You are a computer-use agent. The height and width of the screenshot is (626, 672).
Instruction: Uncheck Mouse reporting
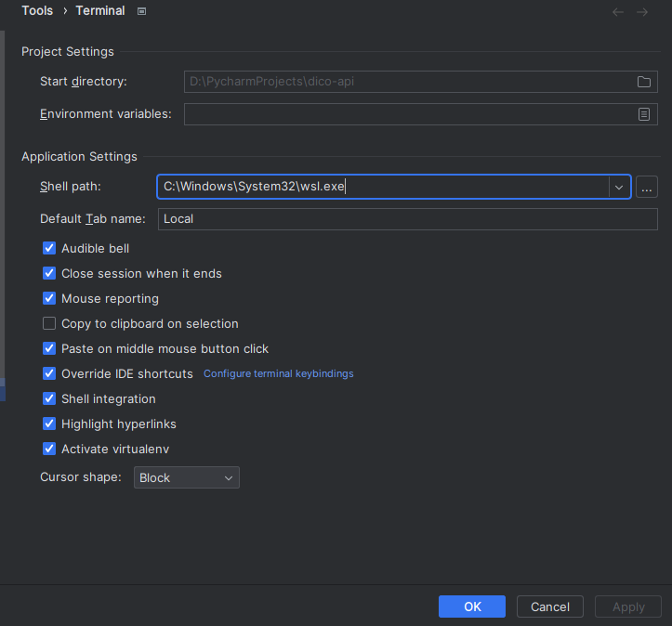[49, 298]
